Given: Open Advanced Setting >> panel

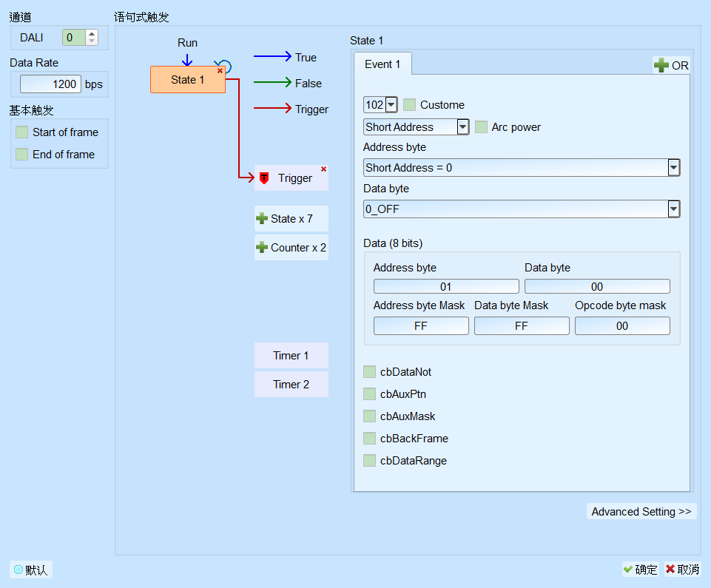Looking at the screenshot, I should point(641,511).
